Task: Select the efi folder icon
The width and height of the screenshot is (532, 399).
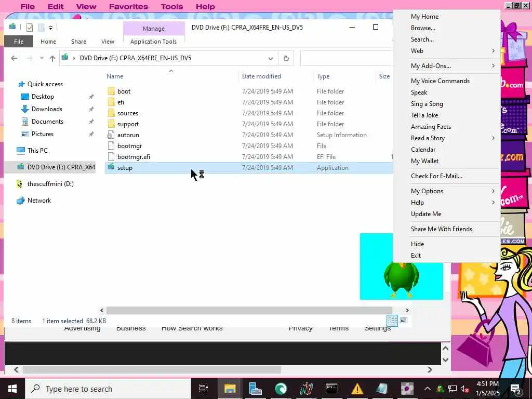Action: 111,102
